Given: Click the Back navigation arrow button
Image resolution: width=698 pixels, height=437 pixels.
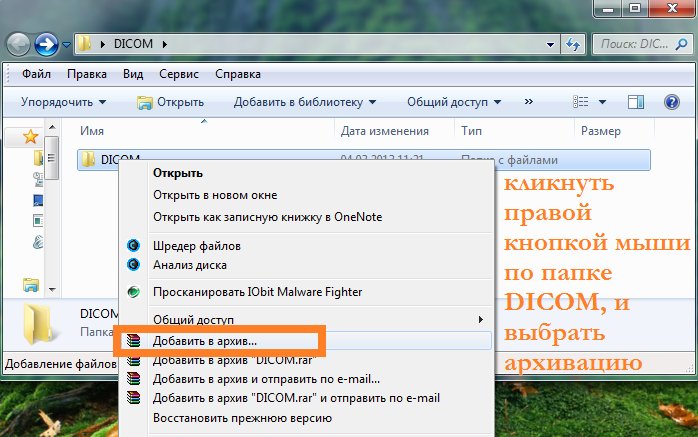Looking at the screenshot, I should coord(20,44).
